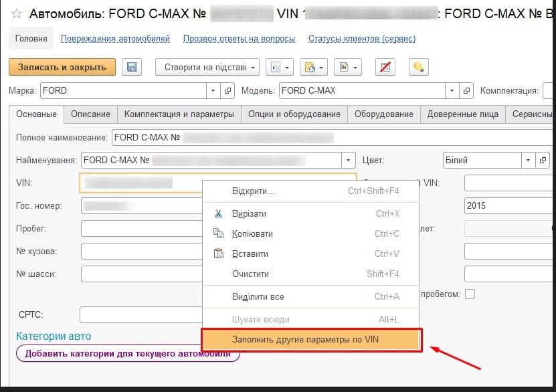This screenshot has height=392, width=556.
Task: Select Копіювати in the context menu
Action: (x=252, y=234)
